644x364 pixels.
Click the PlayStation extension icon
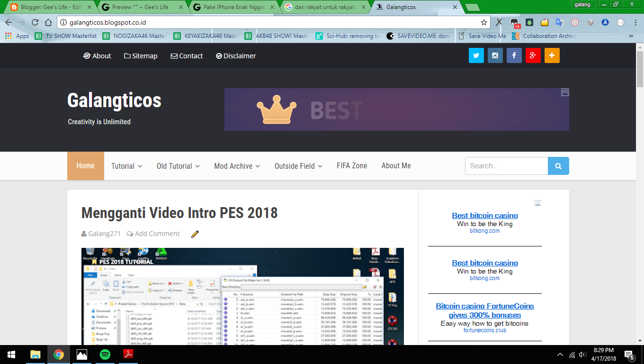(605, 22)
